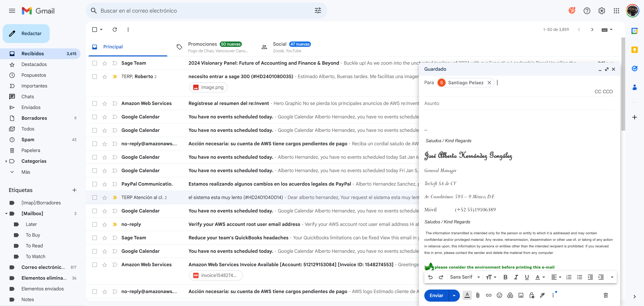The height and width of the screenshot is (306, 644).
Task: Add CC recipients
Action: point(598,92)
